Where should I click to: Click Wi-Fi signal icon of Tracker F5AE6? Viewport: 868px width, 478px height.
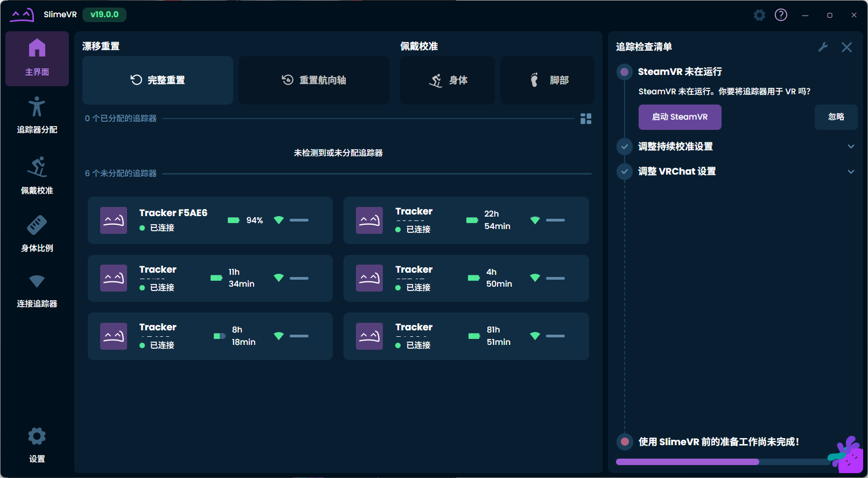(x=278, y=220)
